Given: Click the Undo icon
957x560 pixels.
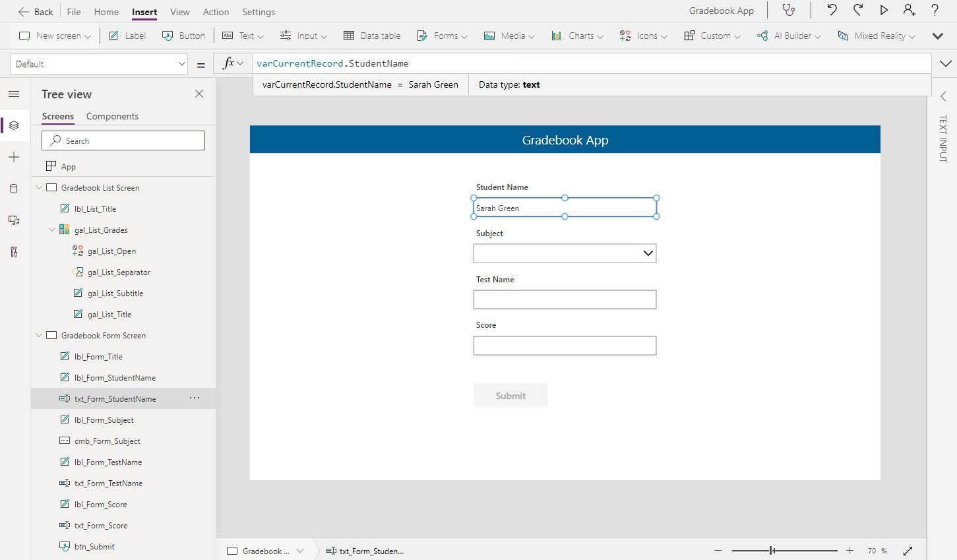Looking at the screenshot, I should coord(832,10).
